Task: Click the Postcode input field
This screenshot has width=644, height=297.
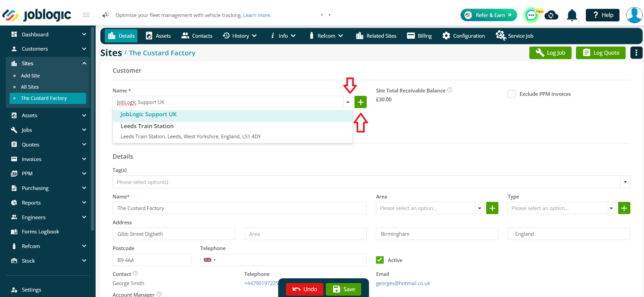Action: (x=152, y=260)
